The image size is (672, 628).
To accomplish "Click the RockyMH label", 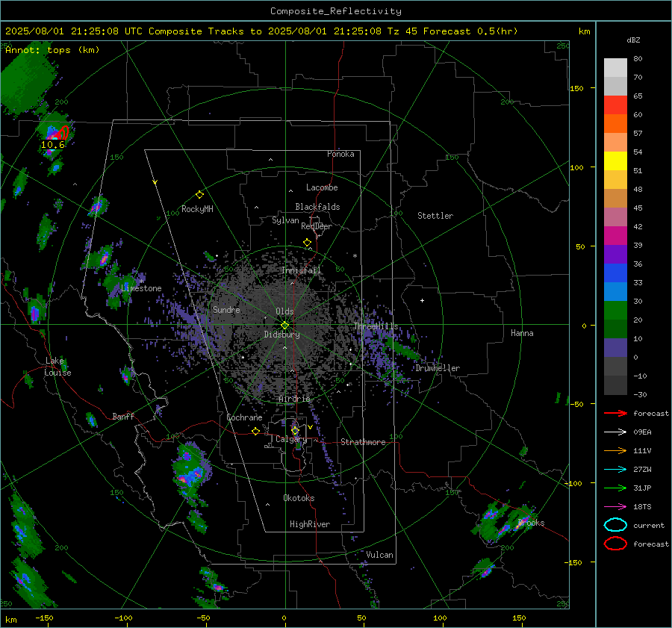I will tap(197, 209).
